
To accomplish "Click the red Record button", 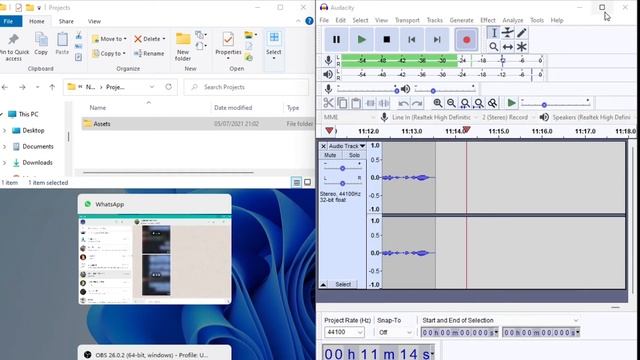I will point(467,40).
